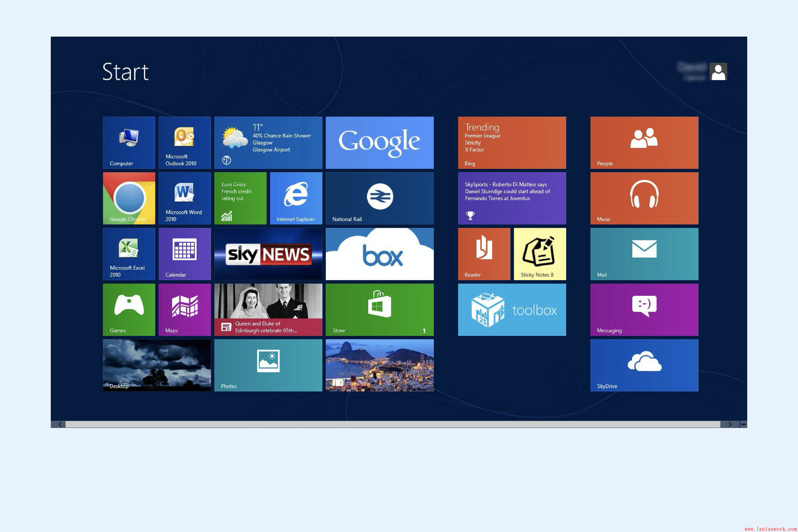The height and width of the screenshot is (532, 798).
Task: Launch Microsoft Outlook 2010
Action: click(x=185, y=142)
